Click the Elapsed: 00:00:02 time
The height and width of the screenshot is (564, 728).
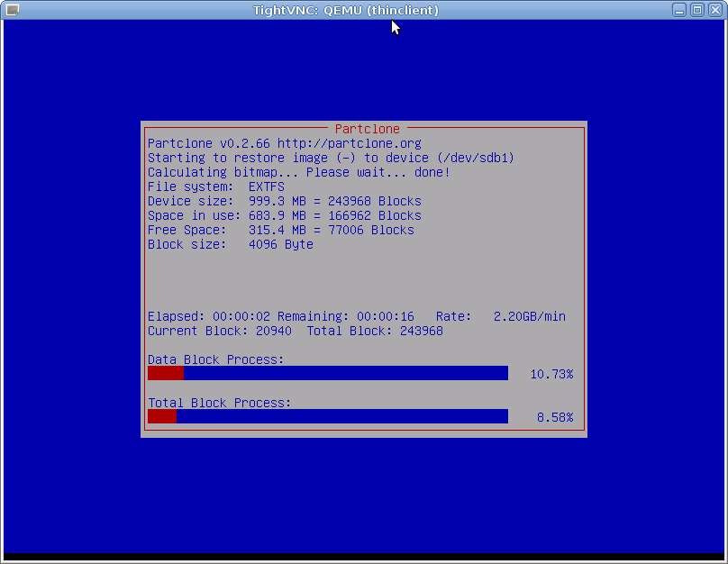208,316
